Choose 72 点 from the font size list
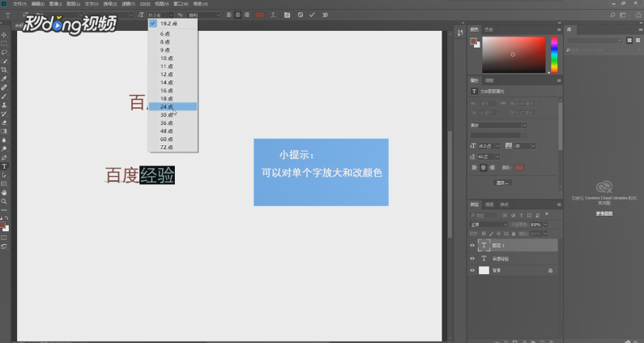Screen dimensions: 644x343 [173, 148]
